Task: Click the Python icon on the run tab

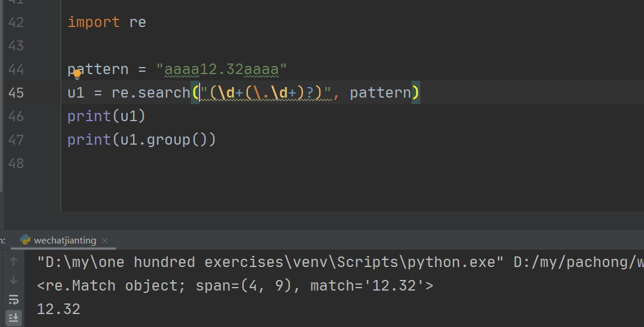Action: pos(25,240)
